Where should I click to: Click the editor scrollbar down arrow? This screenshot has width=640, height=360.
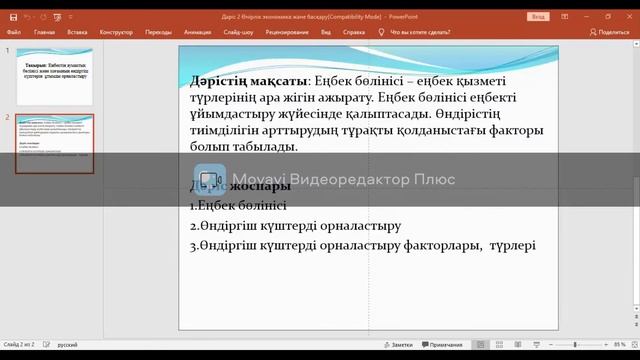pyautogui.click(x=636, y=309)
